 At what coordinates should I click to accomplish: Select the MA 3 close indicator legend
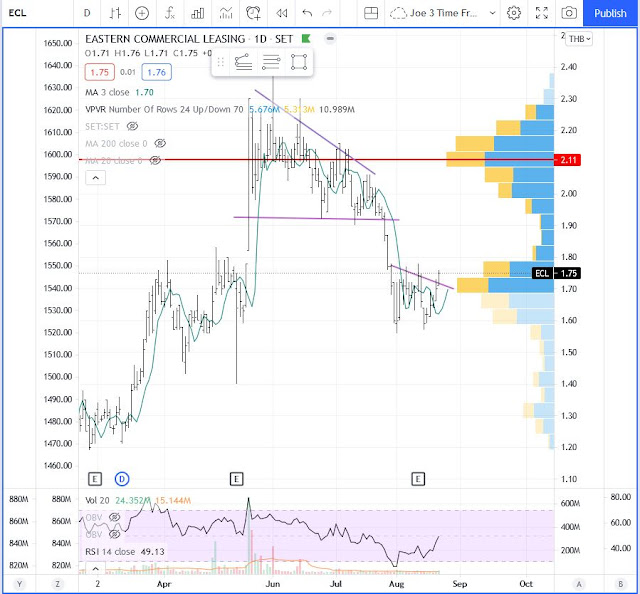click(x=119, y=92)
